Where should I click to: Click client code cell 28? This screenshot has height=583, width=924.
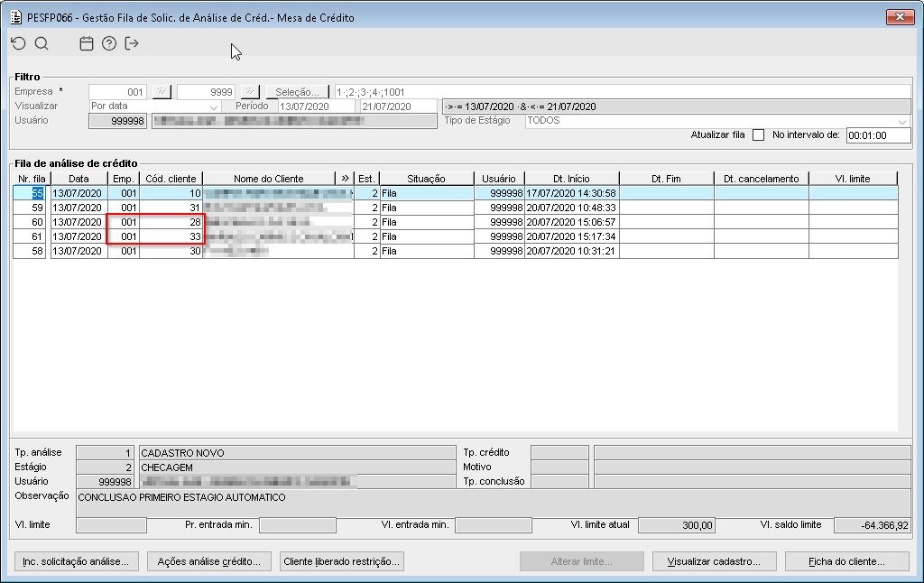coord(171,222)
